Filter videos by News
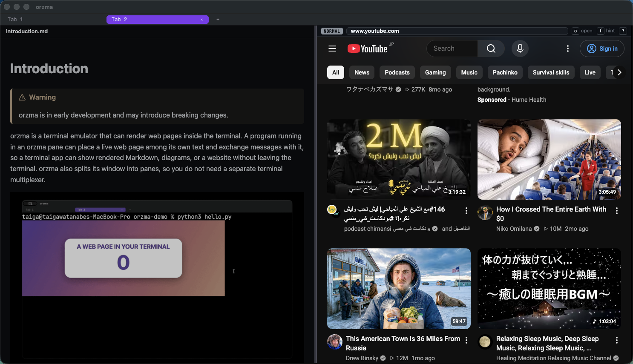The image size is (633, 364). 362,72
